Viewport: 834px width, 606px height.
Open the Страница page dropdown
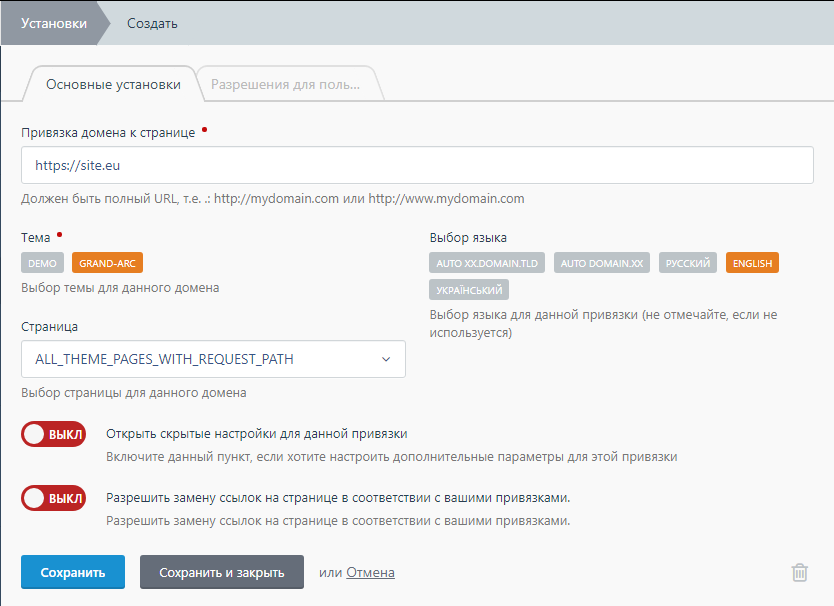coord(213,359)
